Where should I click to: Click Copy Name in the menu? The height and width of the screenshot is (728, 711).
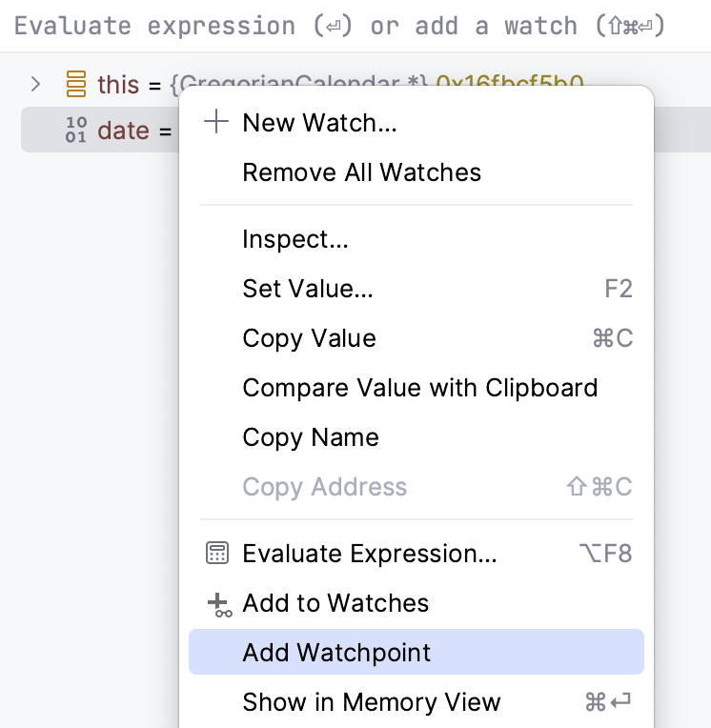coord(311,437)
